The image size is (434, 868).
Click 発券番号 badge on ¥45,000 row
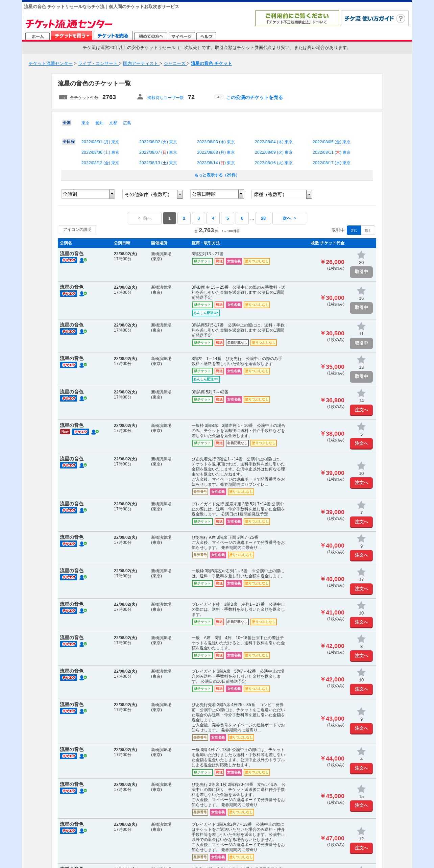pyautogui.click(x=200, y=812)
